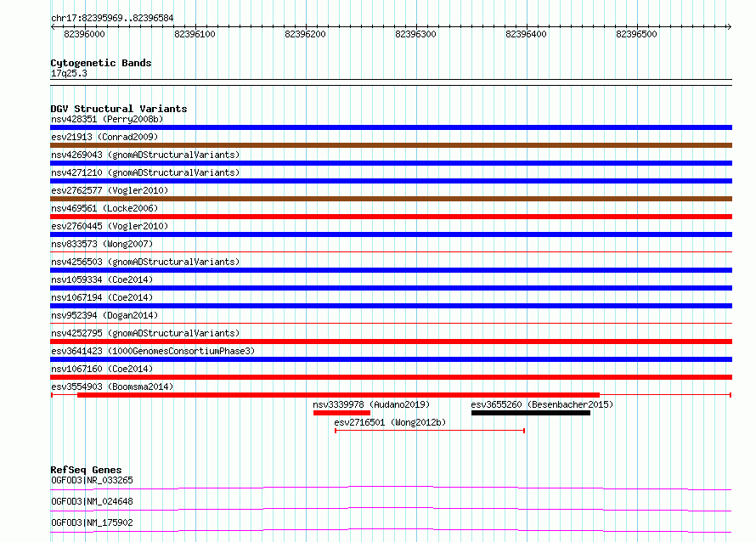
Task: Open nsv3339978 (Audano2019) label
Action: 371,404
